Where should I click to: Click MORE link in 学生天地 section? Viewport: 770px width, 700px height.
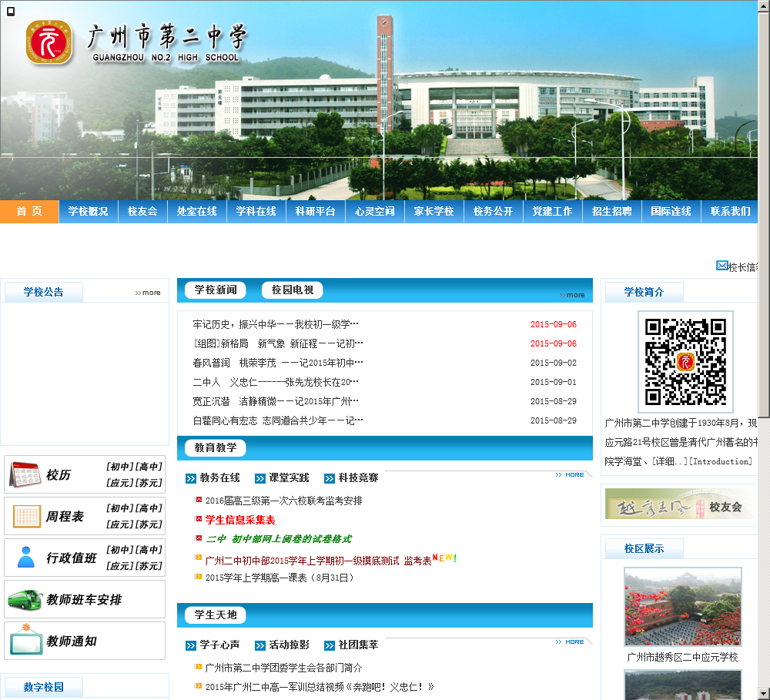[570, 641]
